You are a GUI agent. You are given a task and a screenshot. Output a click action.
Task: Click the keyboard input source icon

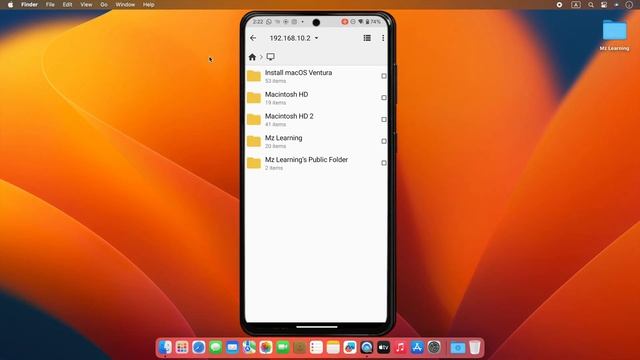pos(576,4)
